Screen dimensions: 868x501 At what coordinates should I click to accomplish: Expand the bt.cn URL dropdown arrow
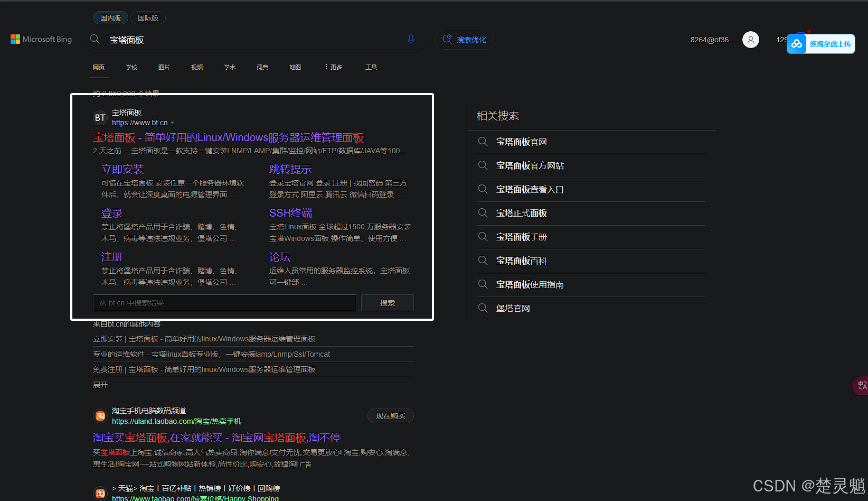(x=172, y=123)
